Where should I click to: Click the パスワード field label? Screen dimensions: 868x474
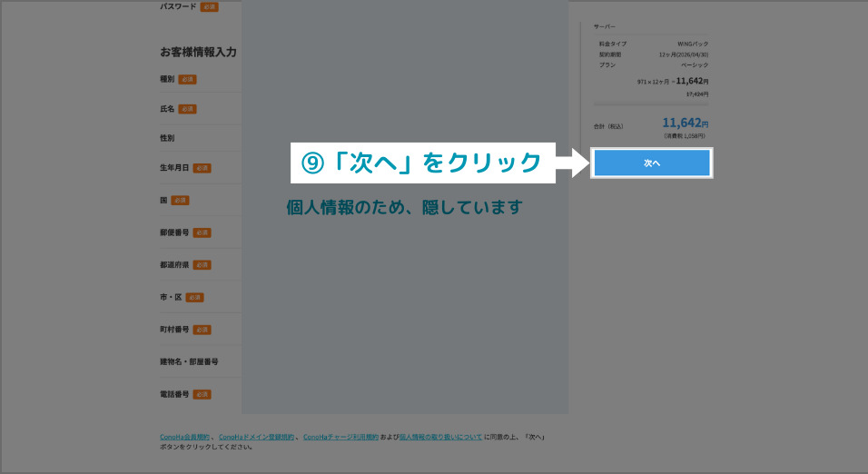[x=178, y=6]
